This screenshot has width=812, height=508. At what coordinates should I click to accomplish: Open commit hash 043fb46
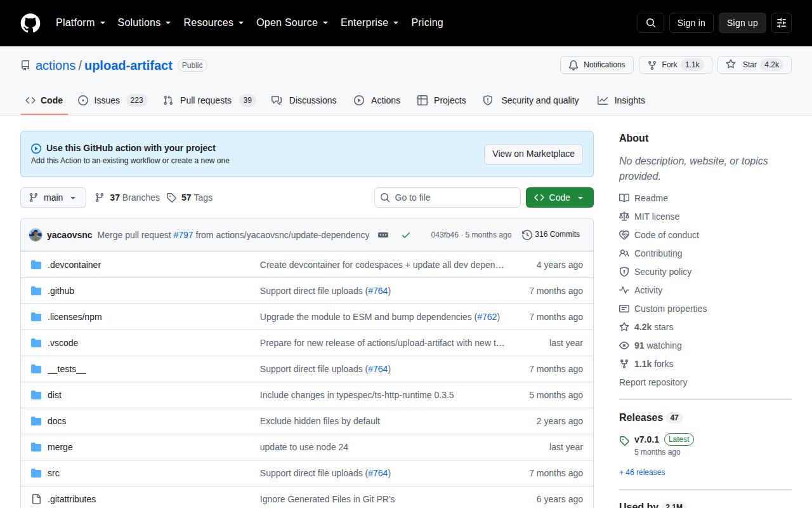click(x=445, y=235)
